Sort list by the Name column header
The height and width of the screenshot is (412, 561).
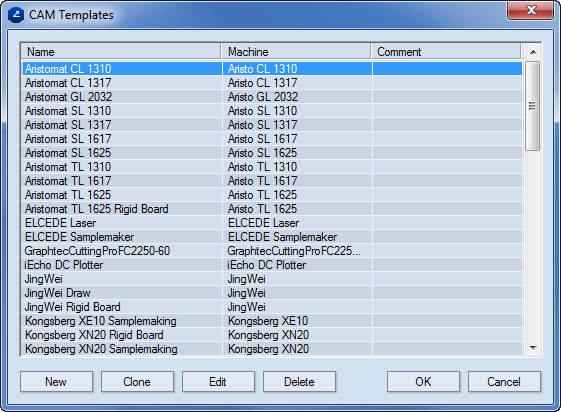pyautogui.click(x=121, y=52)
